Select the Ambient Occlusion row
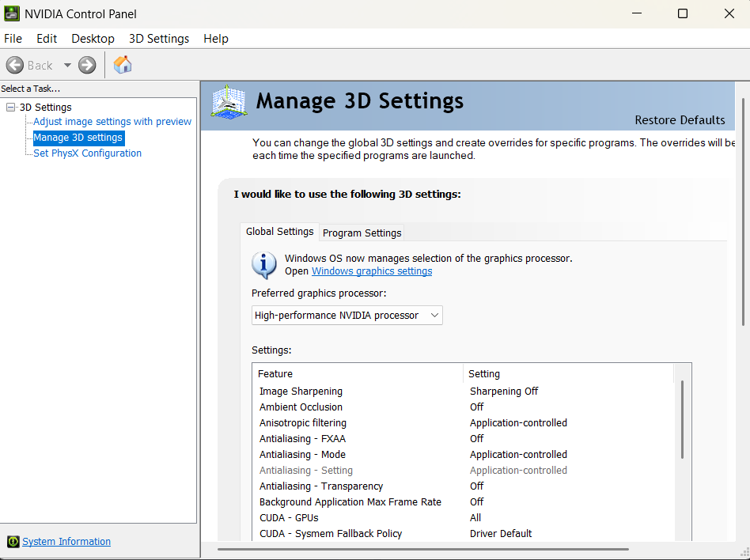750x560 pixels. coord(463,407)
